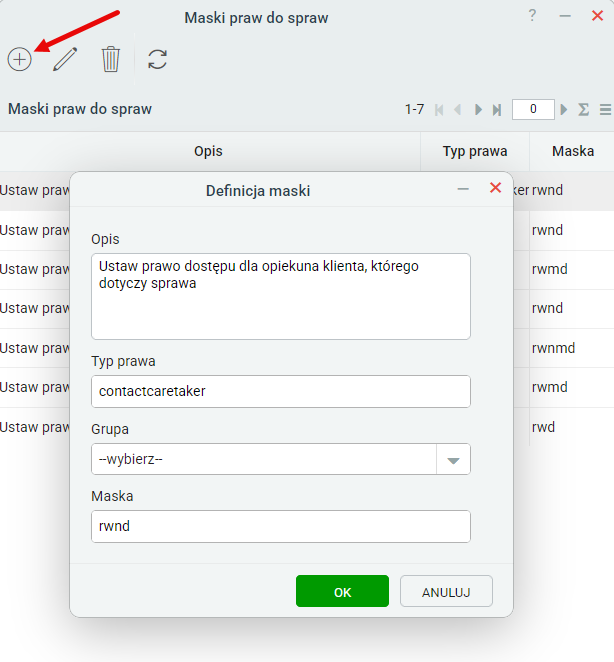Select the table cell with mask rwnmd
This screenshot has width=614, height=662.
click(x=572, y=348)
